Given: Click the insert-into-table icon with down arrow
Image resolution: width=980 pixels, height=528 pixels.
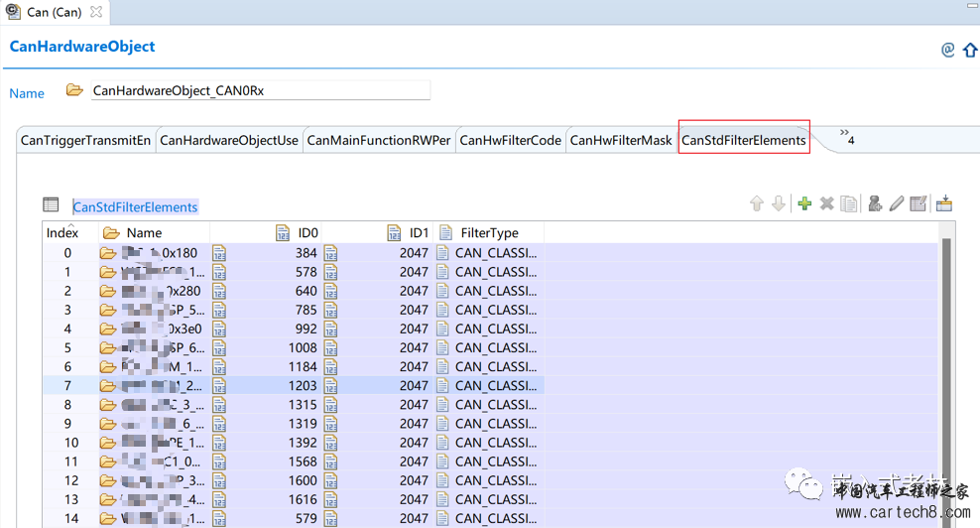Looking at the screenshot, I should pyautogui.click(x=944, y=203).
